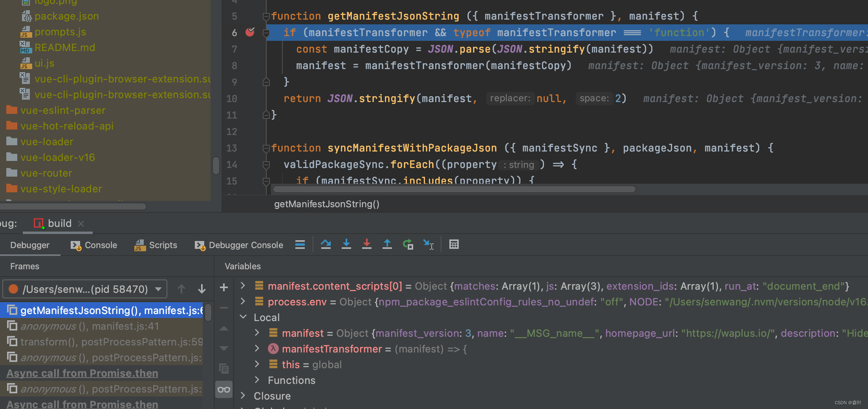Toggle the breakpoint on line 6
This screenshot has height=409, width=868.
coord(250,32)
